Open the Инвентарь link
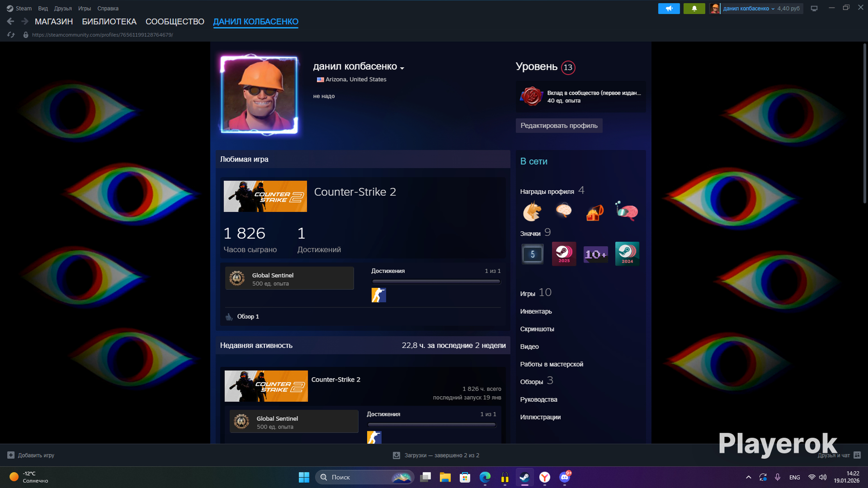868x488 pixels. 536,311
